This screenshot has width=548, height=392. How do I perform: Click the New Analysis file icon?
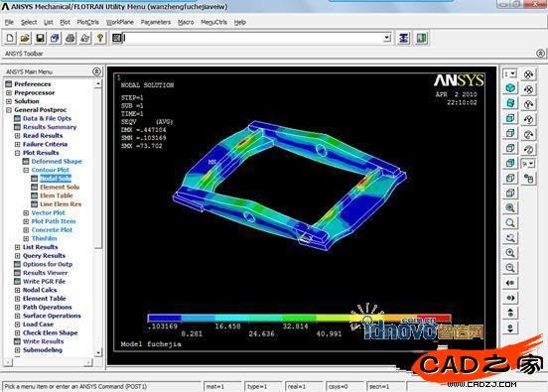(10, 38)
